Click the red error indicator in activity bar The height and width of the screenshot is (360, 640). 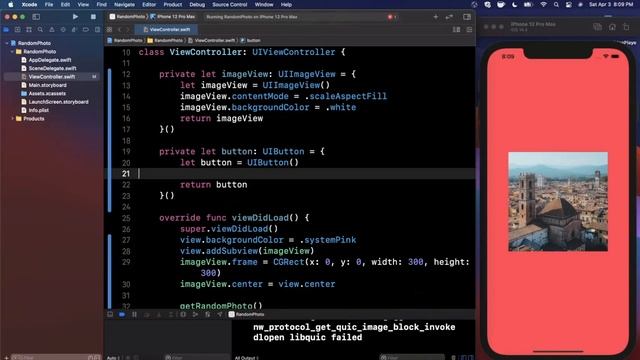click(x=390, y=17)
